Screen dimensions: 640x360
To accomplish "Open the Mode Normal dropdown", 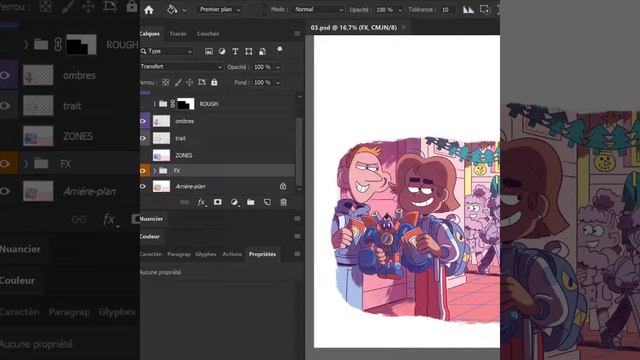I will (318, 9).
